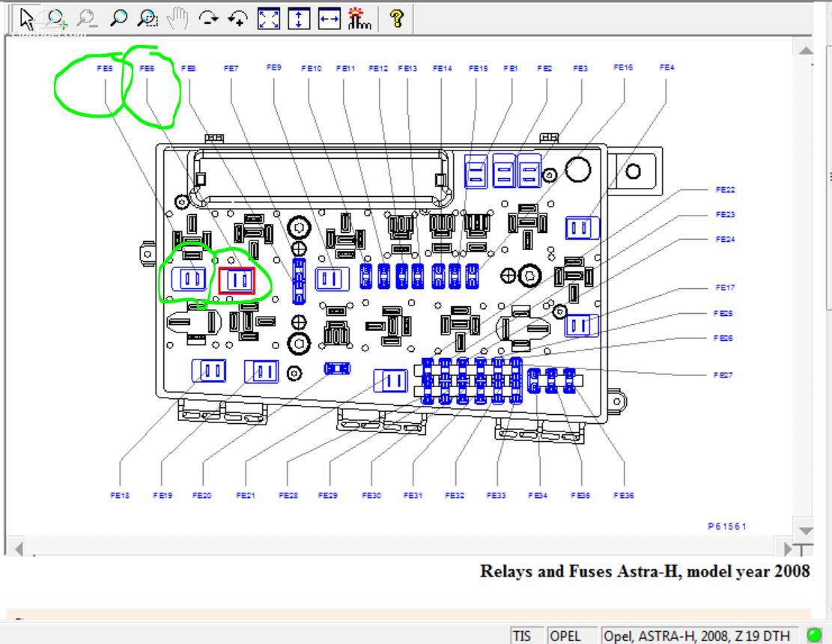Click the FE31 label at the bottom
This screenshot has height=644, width=832.
(413, 496)
